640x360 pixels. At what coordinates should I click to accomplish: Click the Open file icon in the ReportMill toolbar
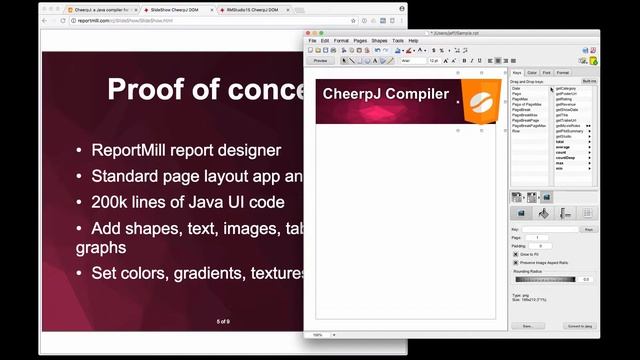(318, 50)
